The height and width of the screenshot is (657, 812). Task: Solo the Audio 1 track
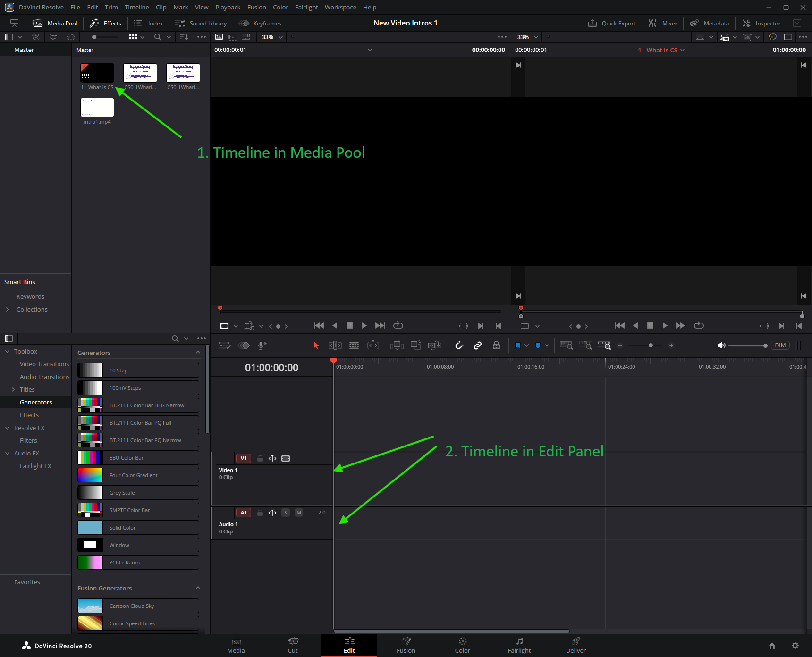(x=286, y=513)
